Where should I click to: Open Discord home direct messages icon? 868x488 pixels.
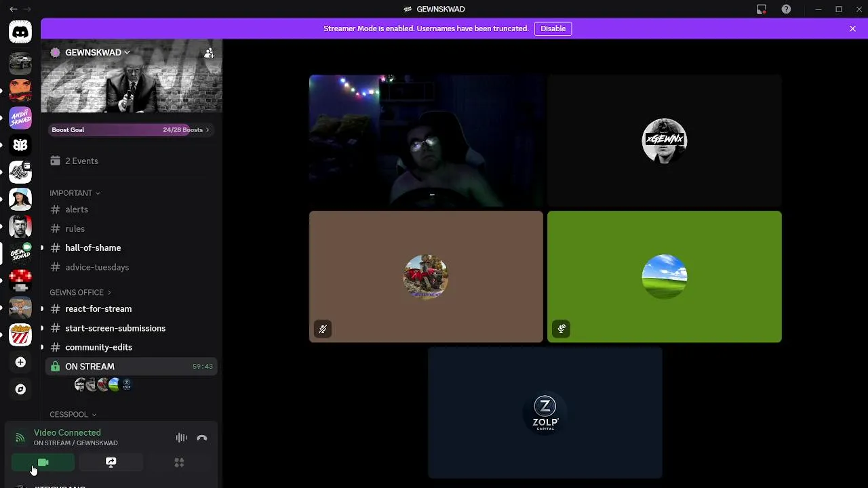coord(20,32)
